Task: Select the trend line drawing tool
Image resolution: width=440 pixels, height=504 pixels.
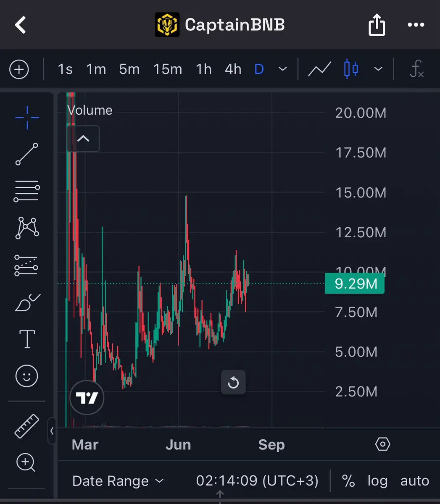Action: point(27,154)
